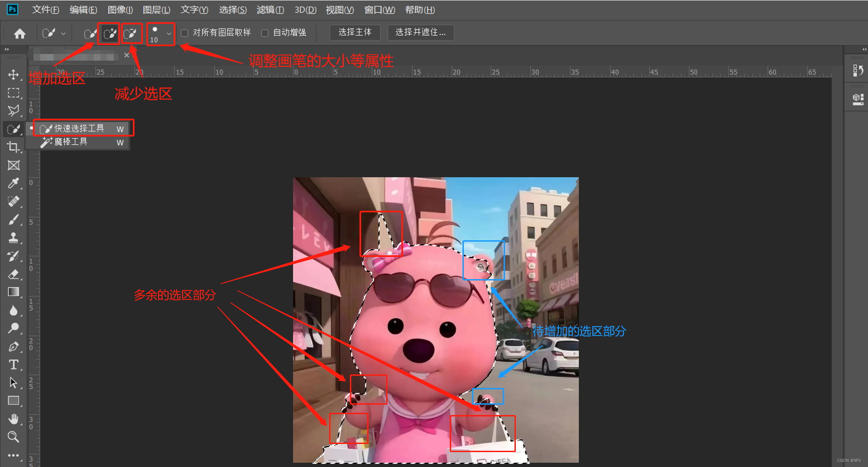868x467 pixels.
Task: Select the Move tool
Action: [x=14, y=75]
